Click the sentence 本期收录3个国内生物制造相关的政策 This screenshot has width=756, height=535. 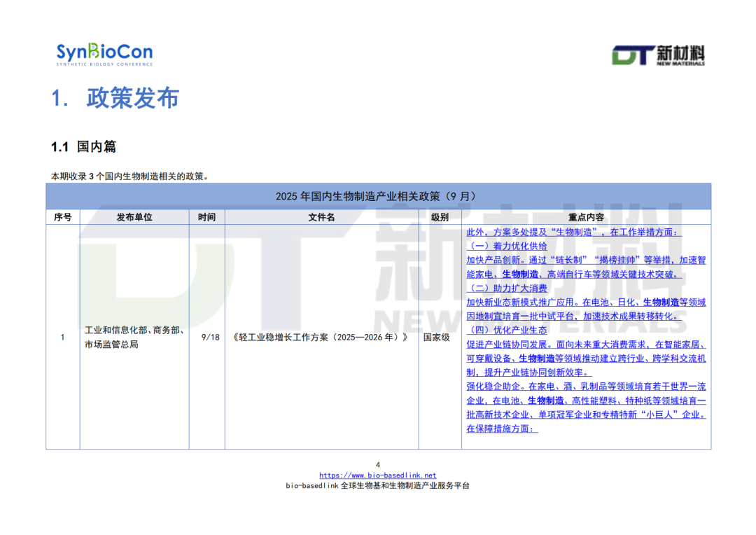click(131, 176)
